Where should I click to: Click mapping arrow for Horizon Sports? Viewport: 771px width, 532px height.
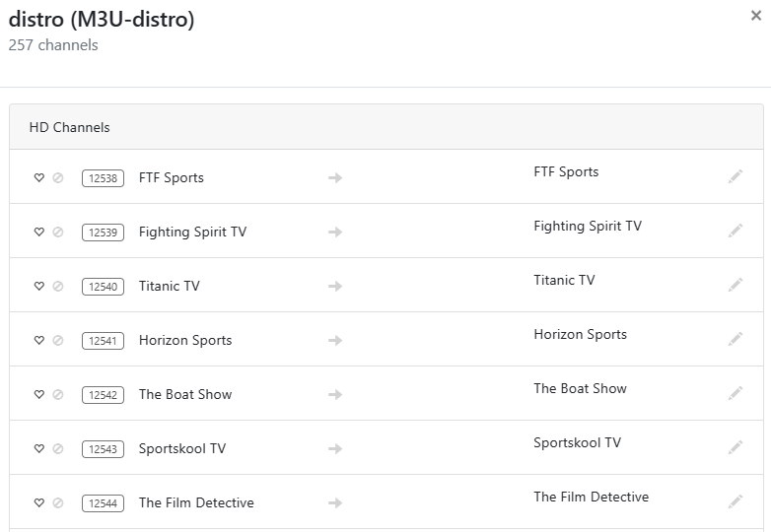[335, 341]
